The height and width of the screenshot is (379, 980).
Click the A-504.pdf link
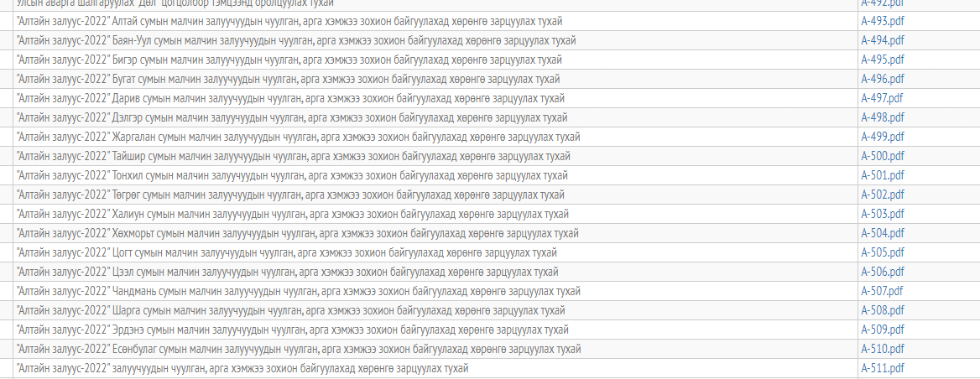883,233
